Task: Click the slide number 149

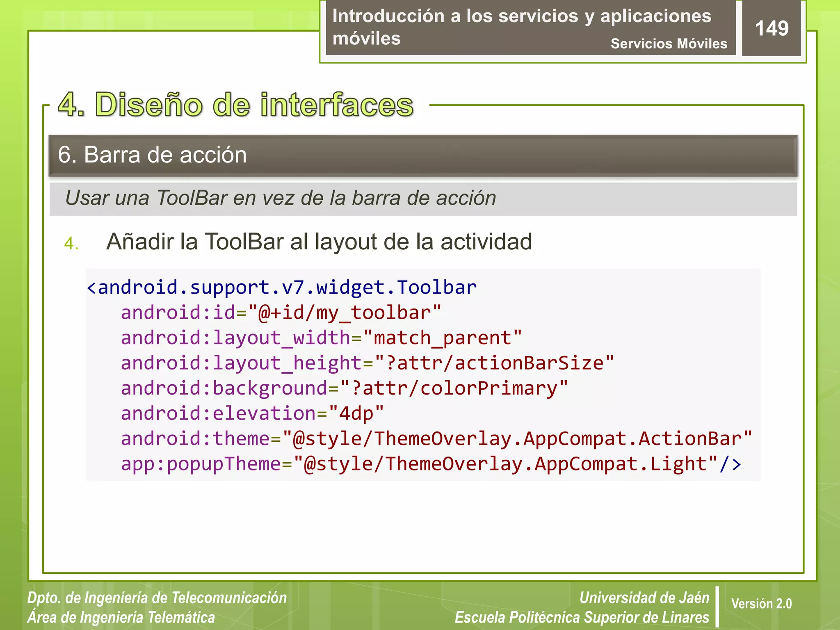Action: [x=772, y=28]
